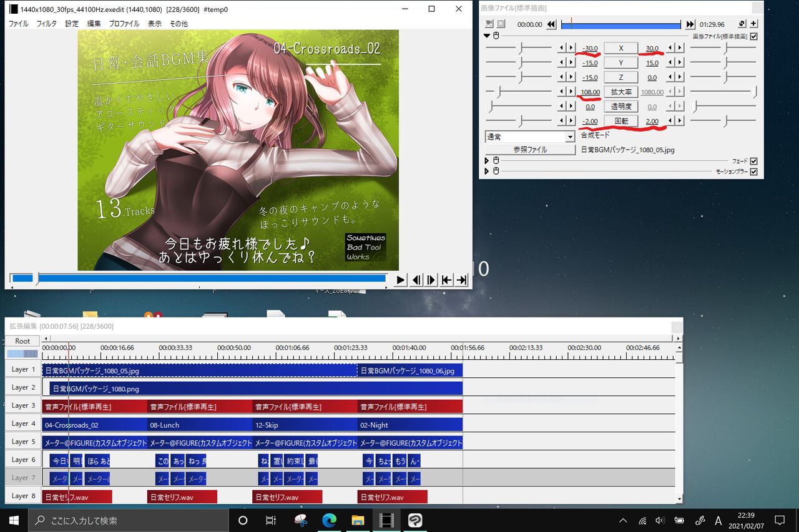The image size is (799, 532).
Task: Open the フィルタ menu
Action: point(47,24)
